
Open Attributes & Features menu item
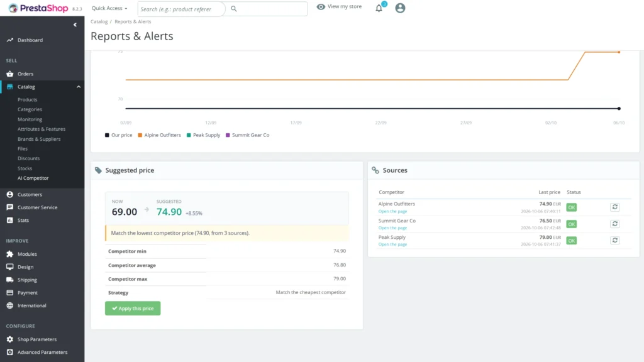coord(42,129)
